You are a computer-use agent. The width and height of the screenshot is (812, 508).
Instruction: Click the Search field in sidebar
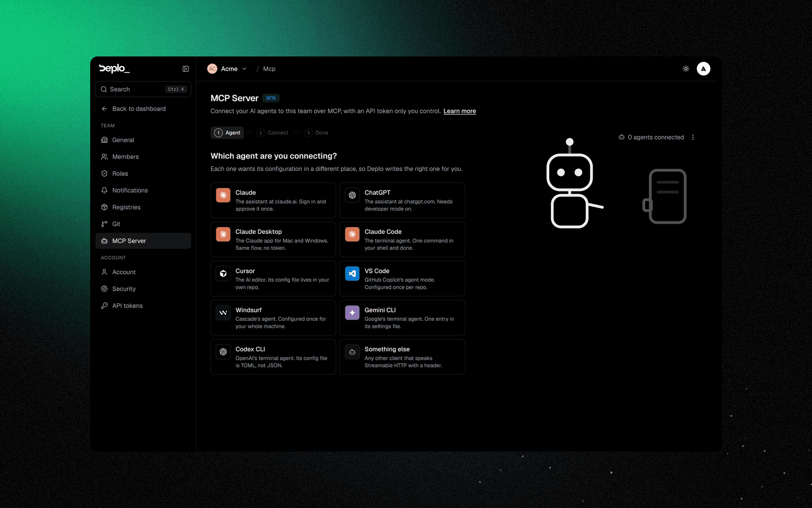coord(143,89)
